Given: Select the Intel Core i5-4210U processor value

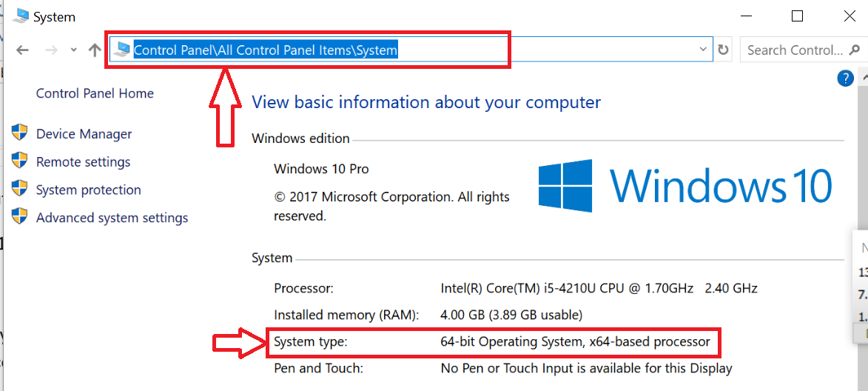Looking at the screenshot, I should coord(599,289).
